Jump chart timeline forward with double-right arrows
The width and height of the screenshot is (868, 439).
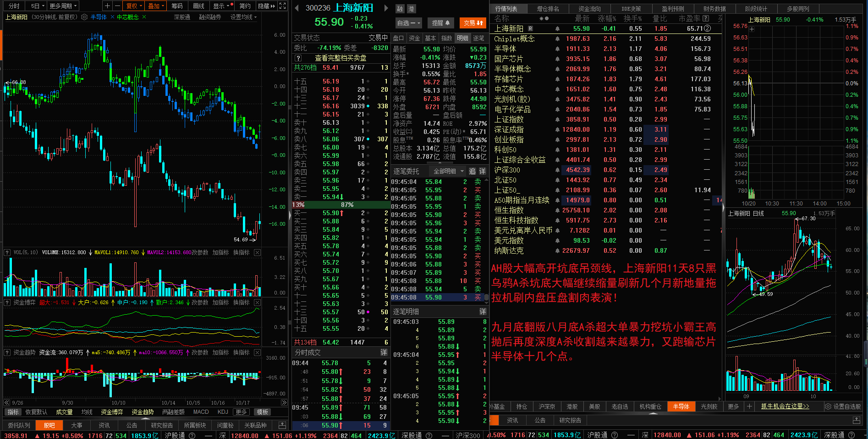point(284,403)
